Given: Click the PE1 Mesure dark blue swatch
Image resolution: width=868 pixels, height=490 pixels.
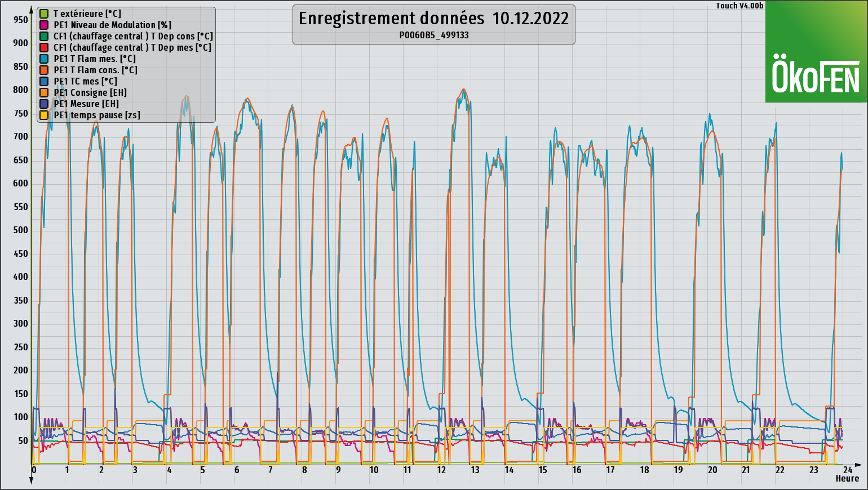Looking at the screenshot, I should tap(44, 104).
